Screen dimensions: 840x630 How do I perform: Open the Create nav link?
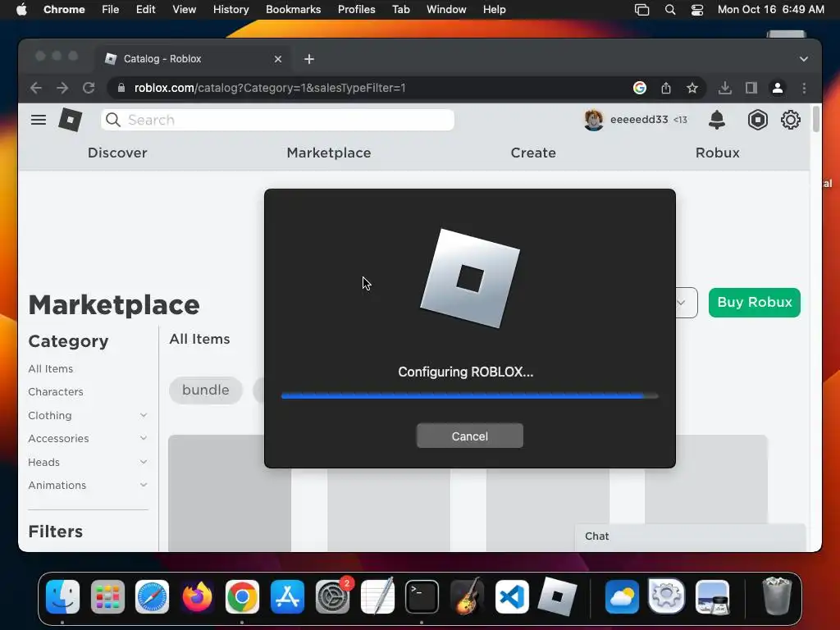(533, 153)
